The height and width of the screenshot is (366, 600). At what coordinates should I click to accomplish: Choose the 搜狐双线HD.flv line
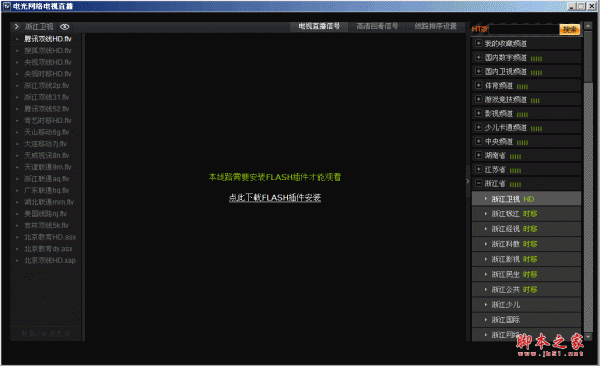pyautogui.click(x=48, y=51)
